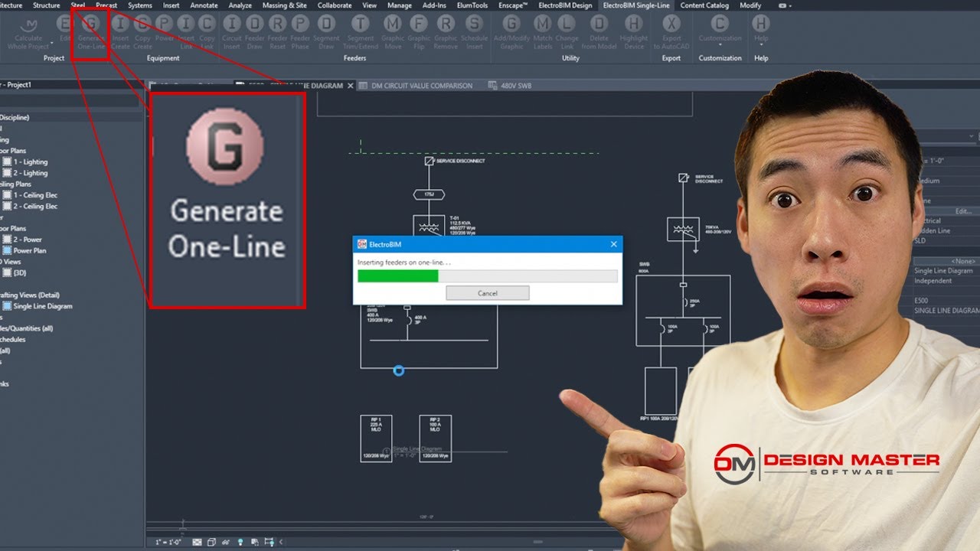Open the 2 - Lighting floor plan
Image resolution: width=980 pixels, height=551 pixels.
[x=30, y=173]
